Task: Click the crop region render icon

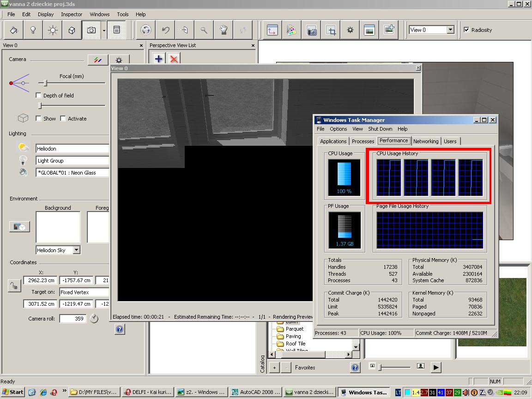Action: click(331, 30)
